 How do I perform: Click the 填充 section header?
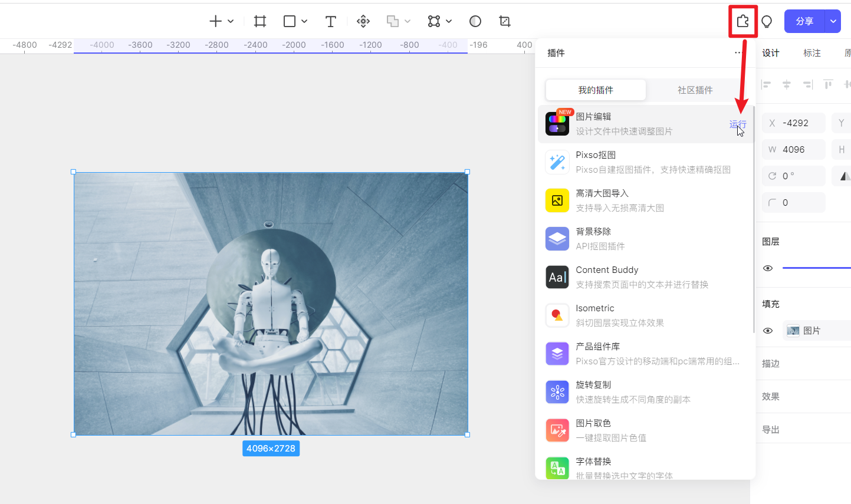(x=771, y=304)
